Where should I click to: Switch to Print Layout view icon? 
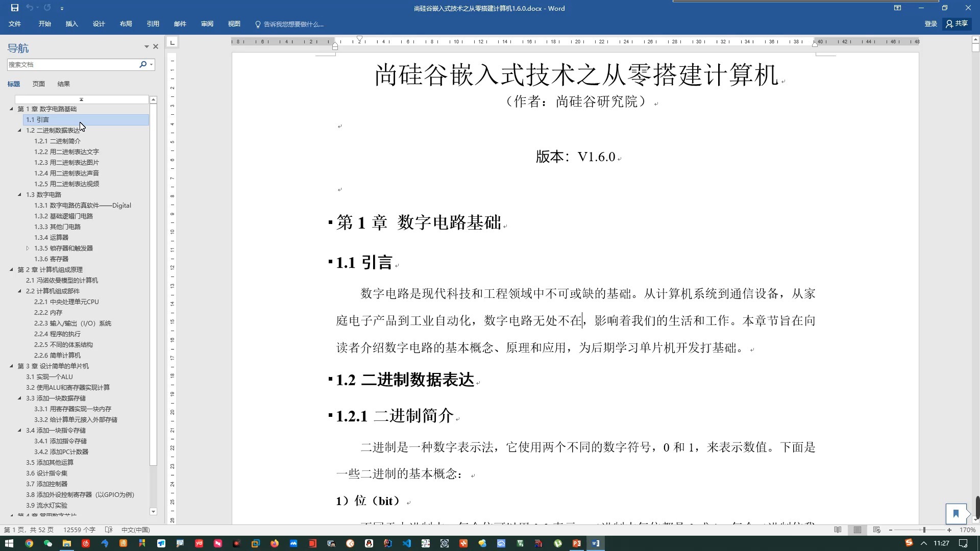click(x=857, y=530)
